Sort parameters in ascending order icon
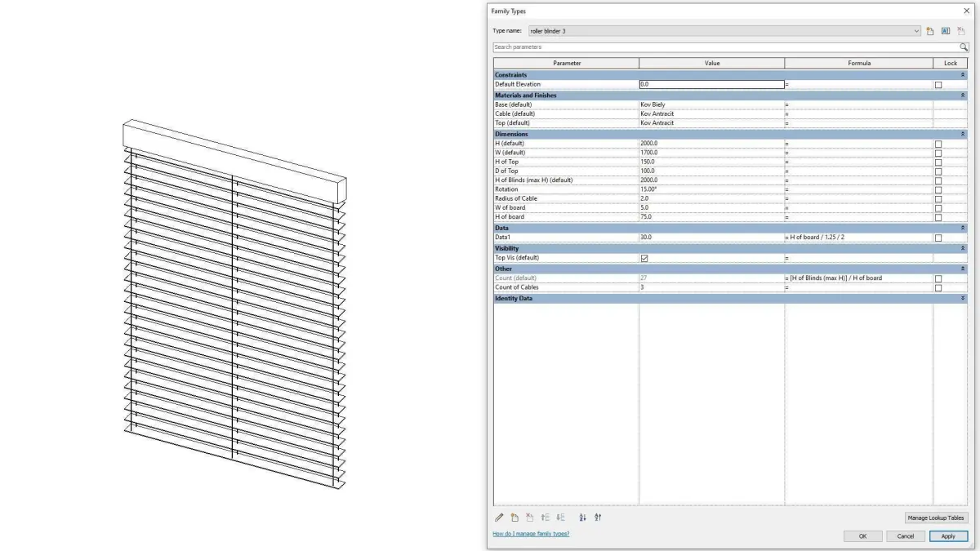Viewport: 980px width, 551px height. click(x=582, y=518)
